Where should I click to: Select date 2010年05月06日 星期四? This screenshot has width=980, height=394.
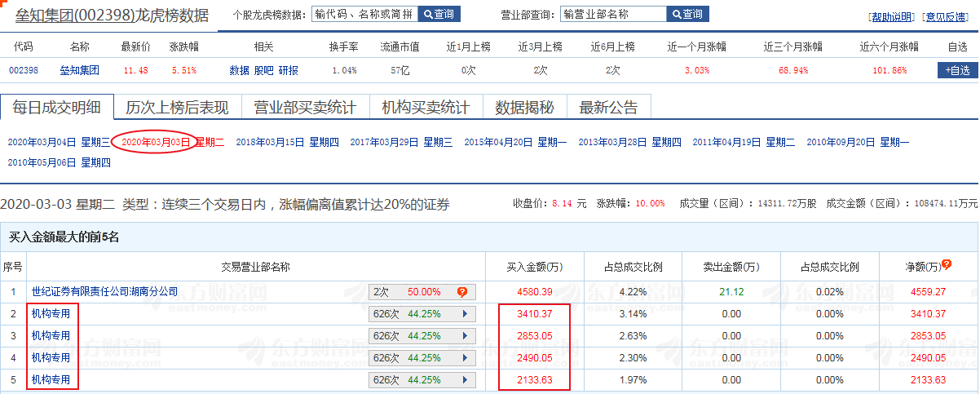coord(59,162)
